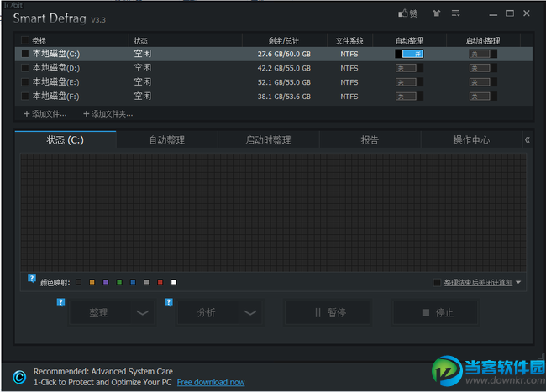Click the disk map grid area

click(x=273, y=212)
